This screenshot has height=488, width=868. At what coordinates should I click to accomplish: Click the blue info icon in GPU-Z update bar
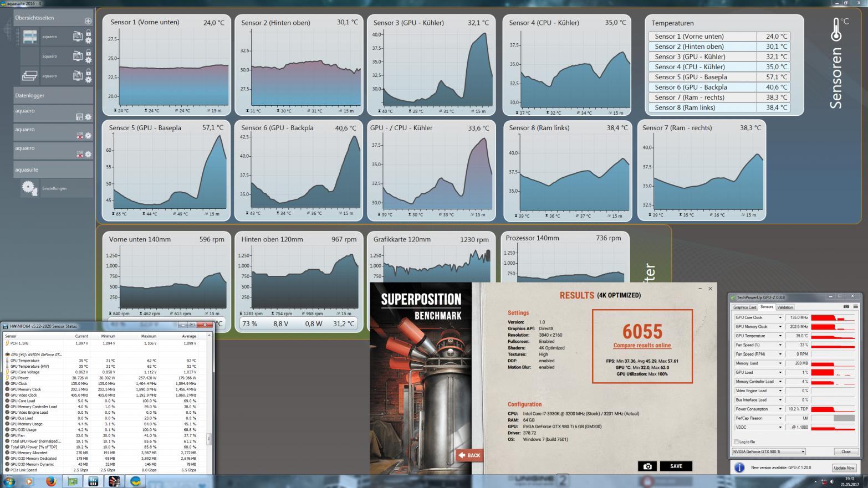coord(739,468)
